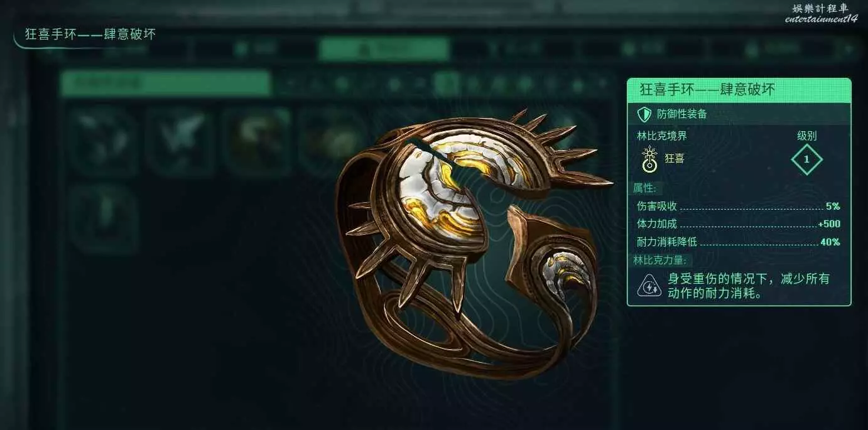Viewport: 868px width, 430px height.
Task: Click the triangular Limbic power icon
Action: click(649, 286)
